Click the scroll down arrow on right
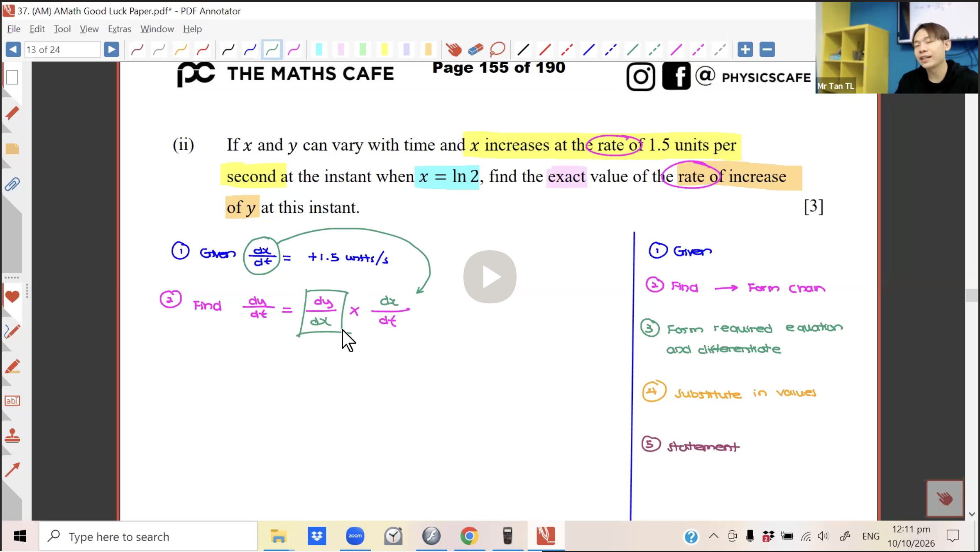This screenshot has width=980, height=552. pos(972,514)
